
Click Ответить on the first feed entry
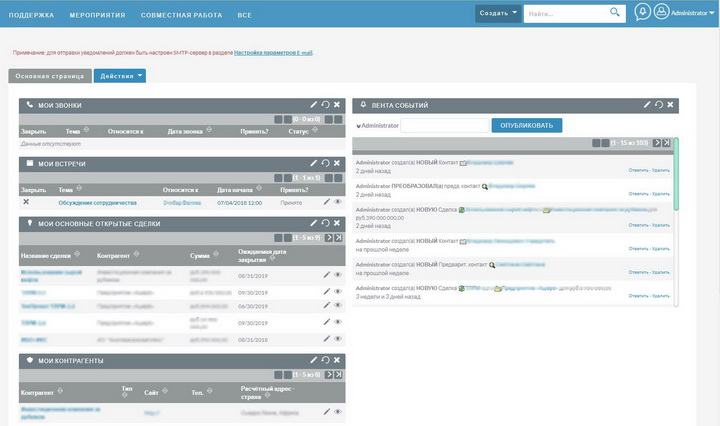pos(638,170)
